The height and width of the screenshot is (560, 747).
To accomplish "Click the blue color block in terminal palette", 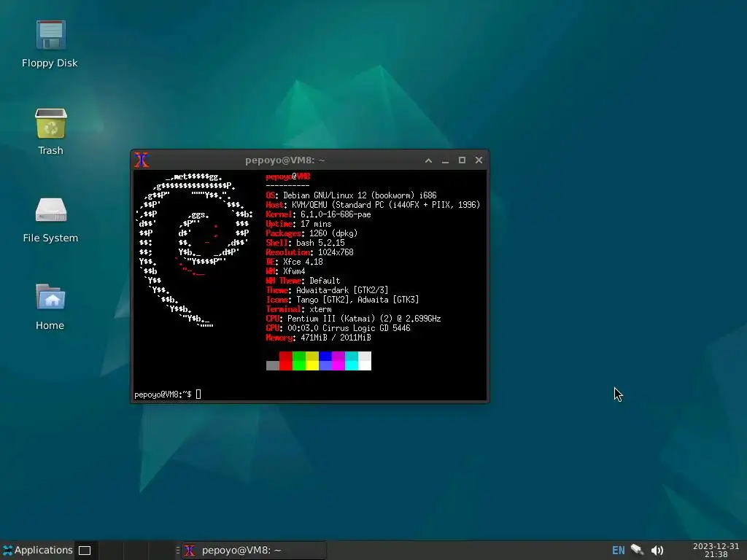I will [325, 361].
